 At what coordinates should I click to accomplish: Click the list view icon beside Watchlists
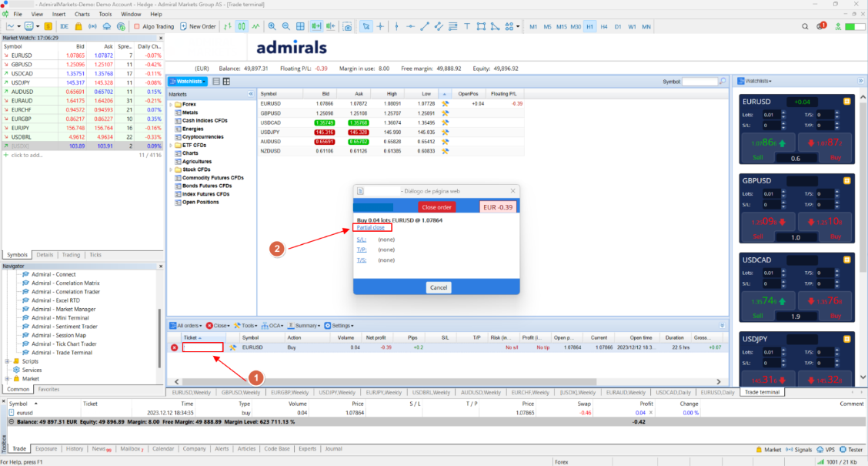tap(216, 82)
